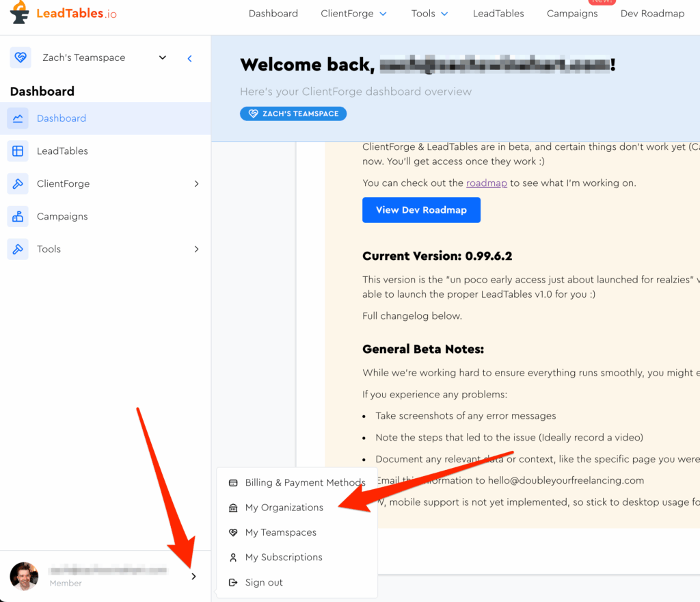
Task: Click the LeadTables table icon in sidebar
Action: [18, 151]
